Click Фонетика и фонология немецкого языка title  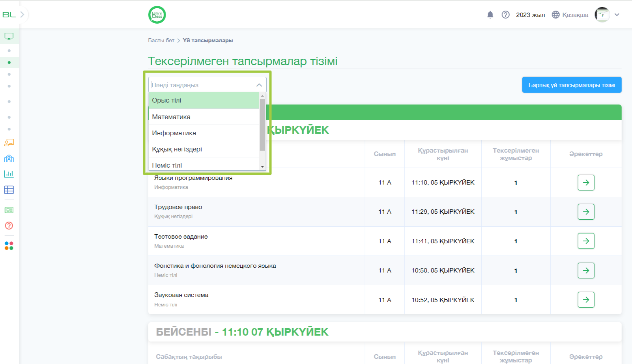tap(215, 266)
